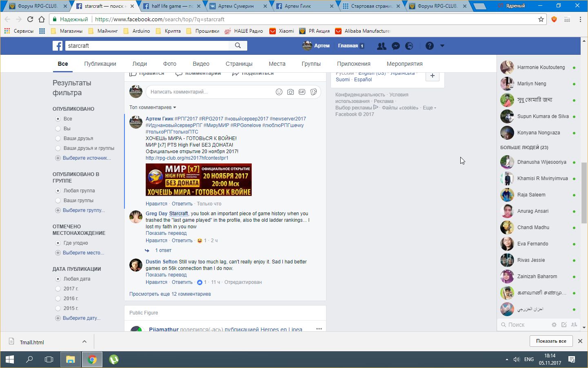Click the Facebook logo icon

coord(58,46)
